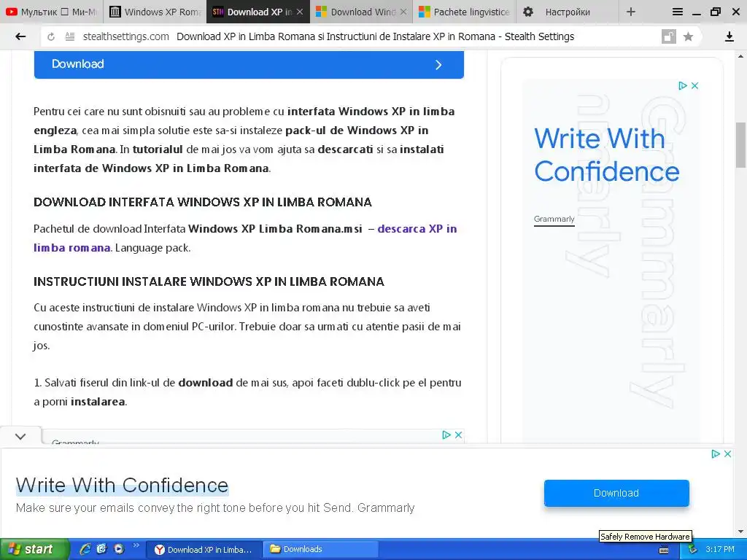Close the Download XP in tab
The height and width of the screenshot is (560, 747).
pyautogui.click(x=300, y=12)
